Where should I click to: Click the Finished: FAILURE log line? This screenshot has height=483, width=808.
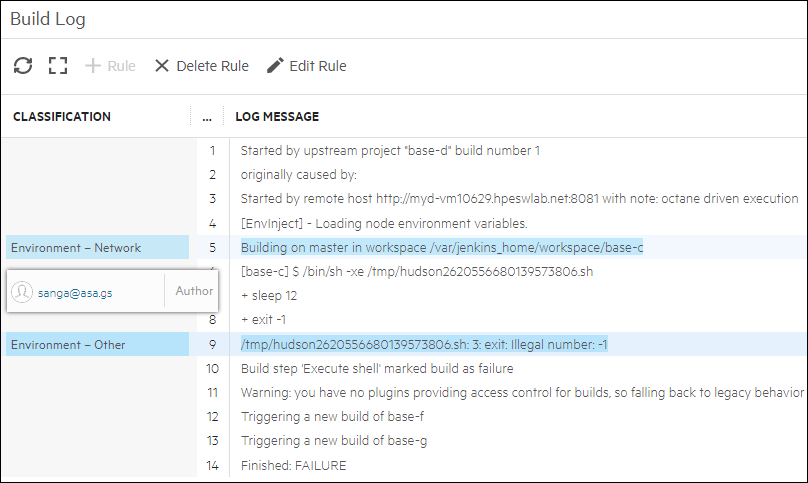click(293, 465)
